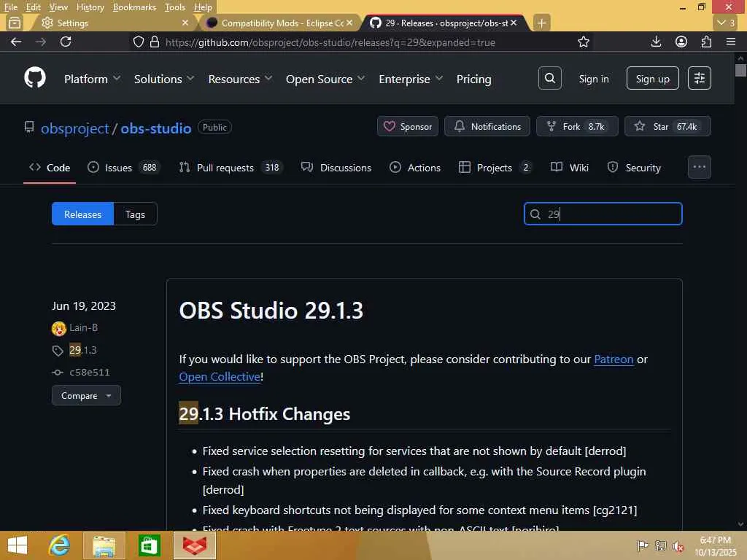Show more repository tabs via ellipsis
This screenshot has height=560, width=747.
click(x=700, y=167)
